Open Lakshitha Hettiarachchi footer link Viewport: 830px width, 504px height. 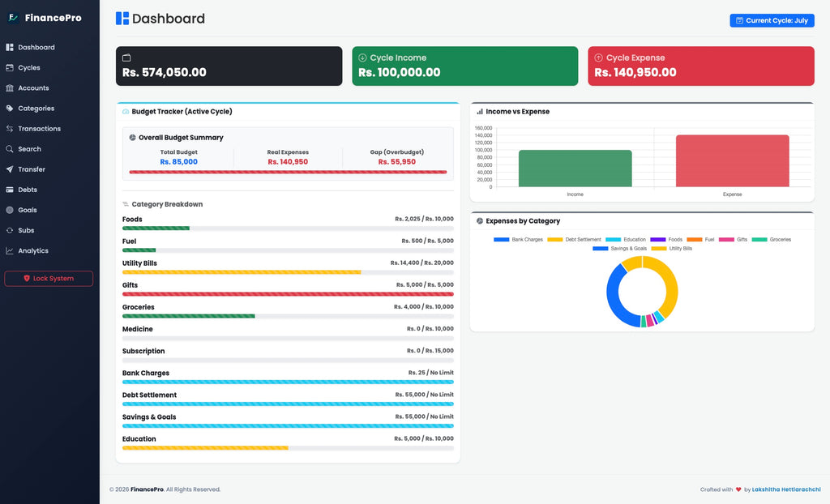pos(786,489)
